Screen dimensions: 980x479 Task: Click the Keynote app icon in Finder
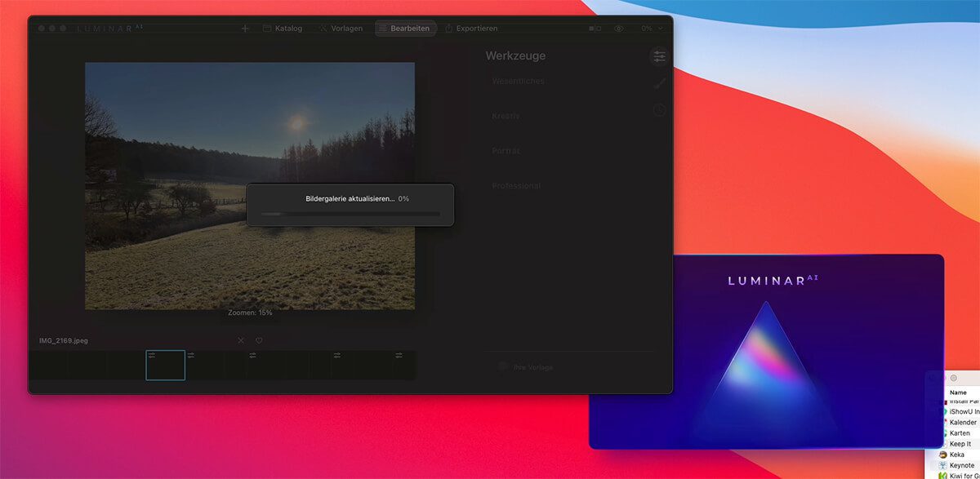[942, 465]
